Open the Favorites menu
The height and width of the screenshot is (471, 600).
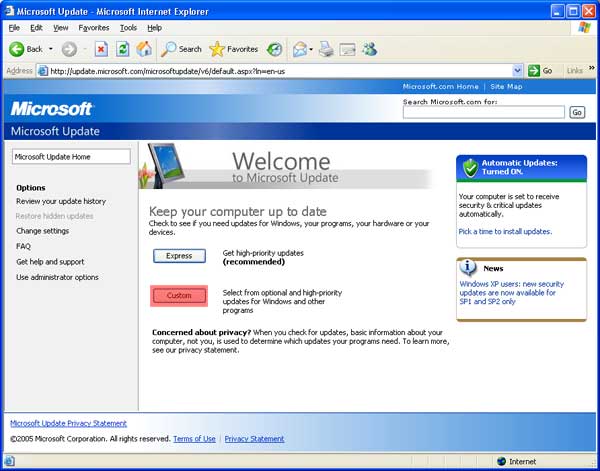(x=94, y=28)
